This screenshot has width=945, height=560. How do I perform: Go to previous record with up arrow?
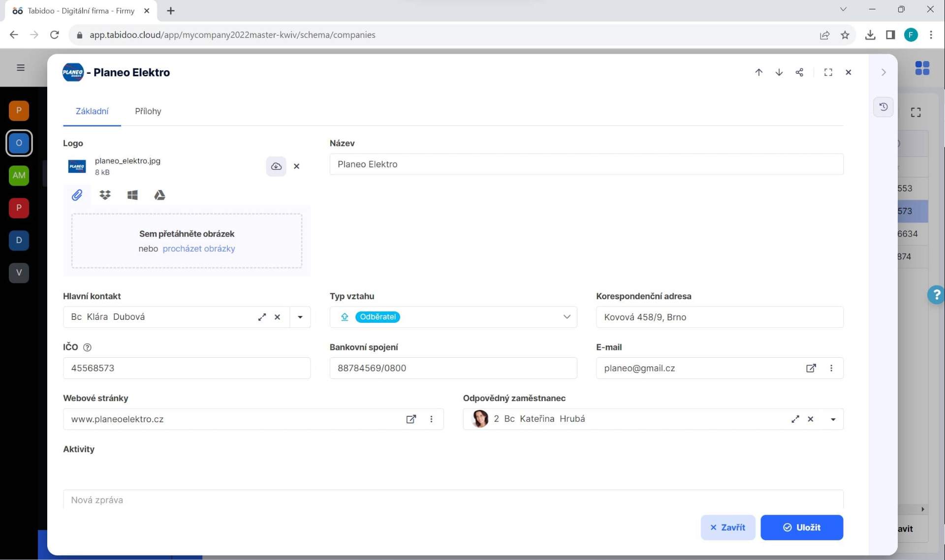(x=758, y=72)
